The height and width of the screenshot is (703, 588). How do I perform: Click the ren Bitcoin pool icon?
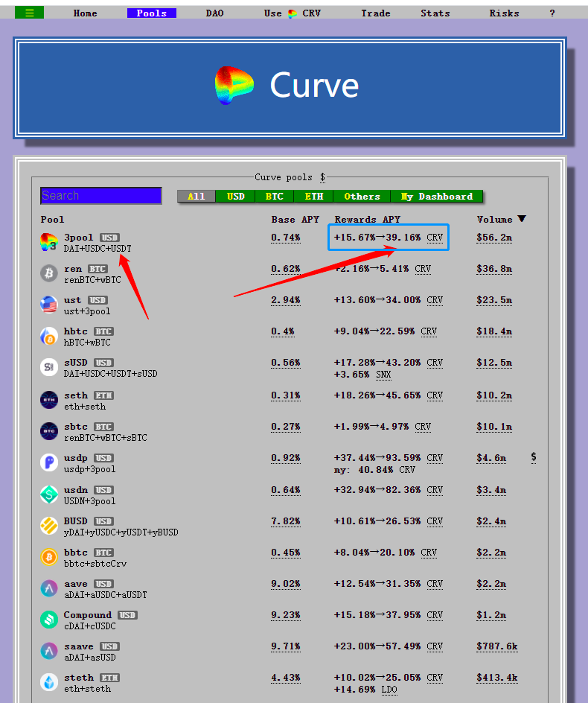click(49, 273)
